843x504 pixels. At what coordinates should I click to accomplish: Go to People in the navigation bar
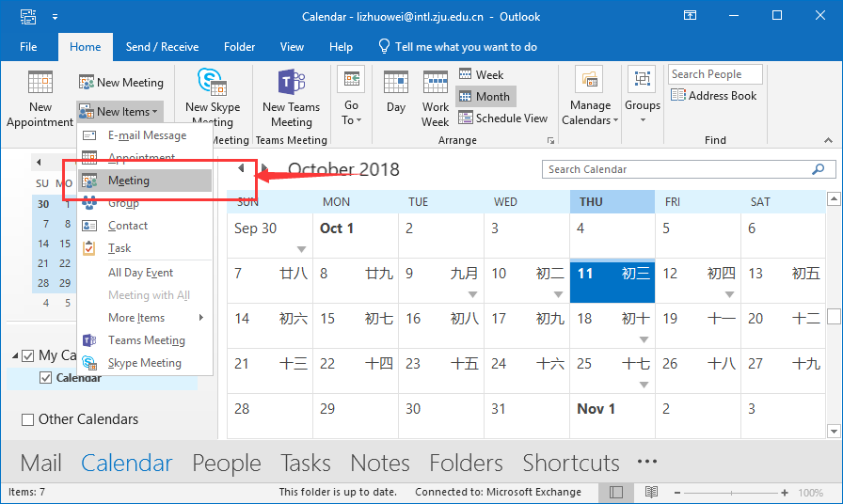pos(226,463)
